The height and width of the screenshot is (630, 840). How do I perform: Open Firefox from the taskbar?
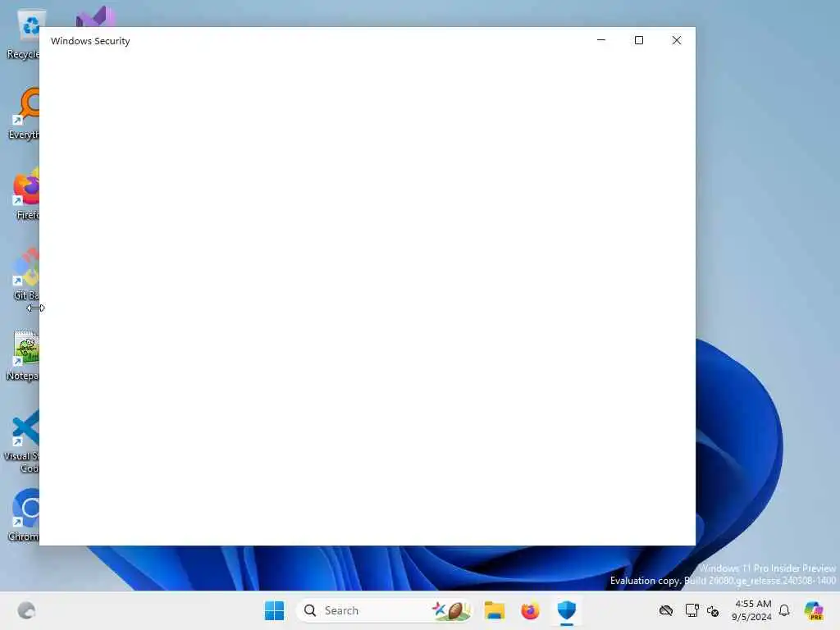pyautogui.click(x=530, y=610)
